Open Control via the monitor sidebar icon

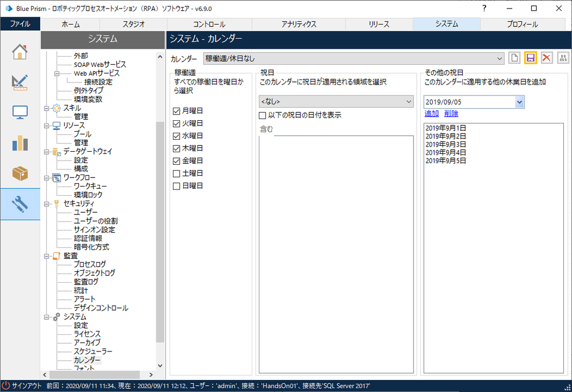click(x=19, y=112)
